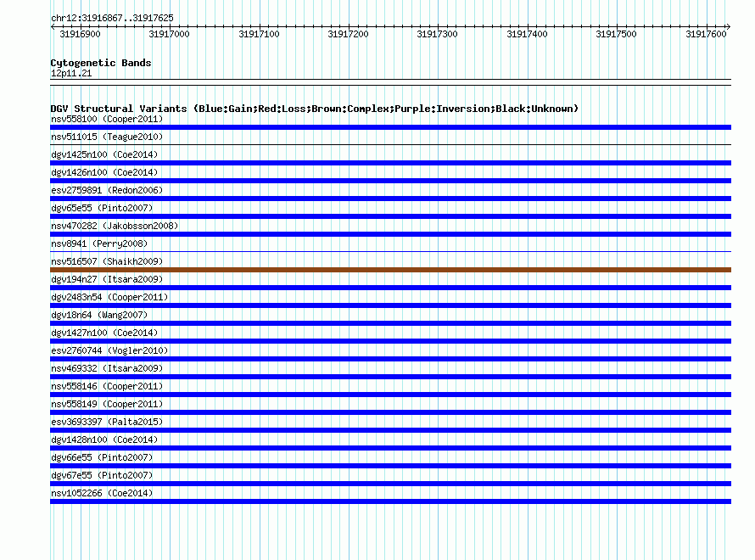Image resolution: width=755 pixels, height=560 pixels.
Task: Click the blue bar under esv2759891 (Redon2006)
Action: (390, 199)
